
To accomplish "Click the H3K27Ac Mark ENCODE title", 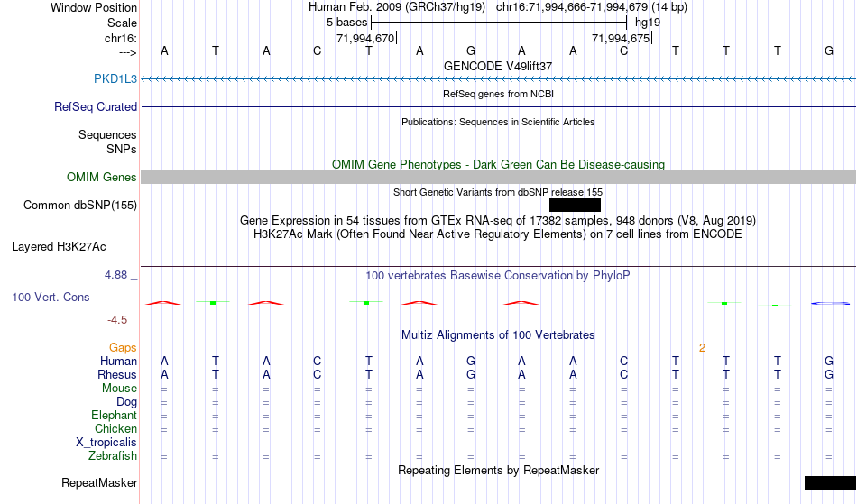I will [498, 234].
